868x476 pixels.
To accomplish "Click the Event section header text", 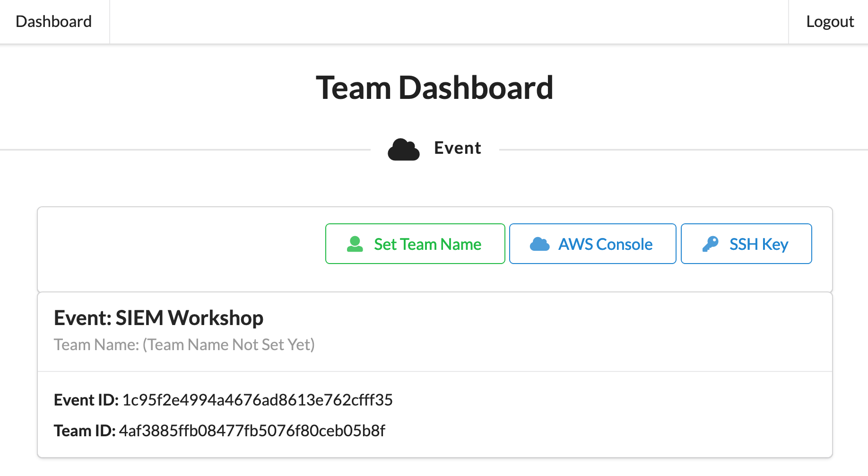I will [457, 148].
